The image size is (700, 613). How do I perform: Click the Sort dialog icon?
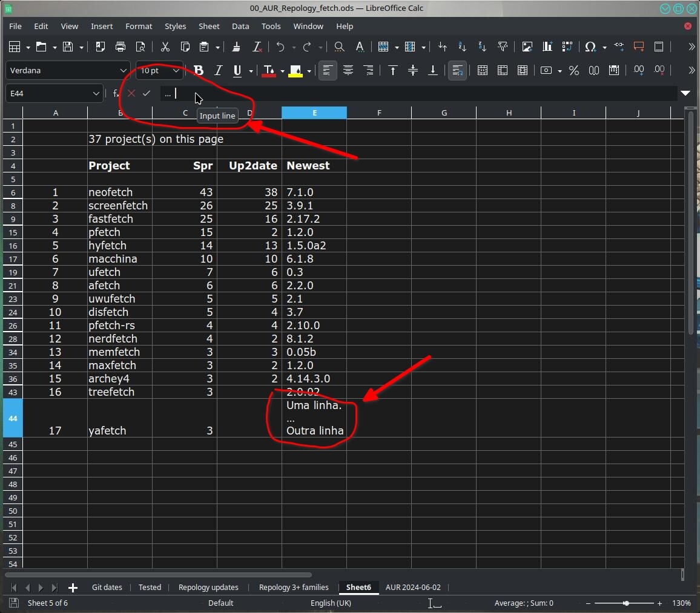click(x=443, y=47)
